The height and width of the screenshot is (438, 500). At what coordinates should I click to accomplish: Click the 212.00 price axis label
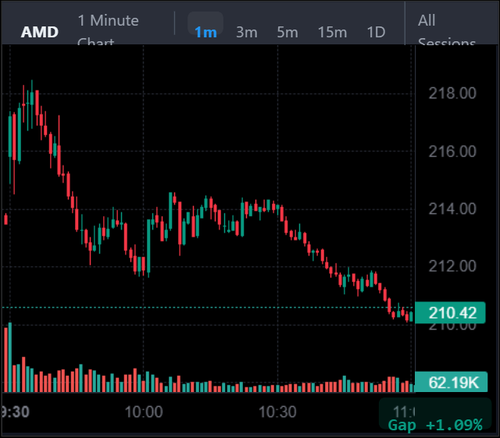click(452, 266)
